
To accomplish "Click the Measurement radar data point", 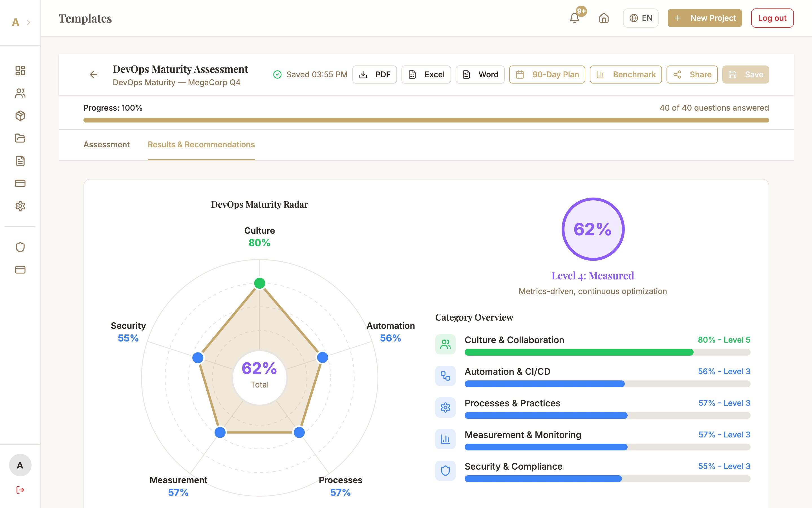I will (220, 432).
